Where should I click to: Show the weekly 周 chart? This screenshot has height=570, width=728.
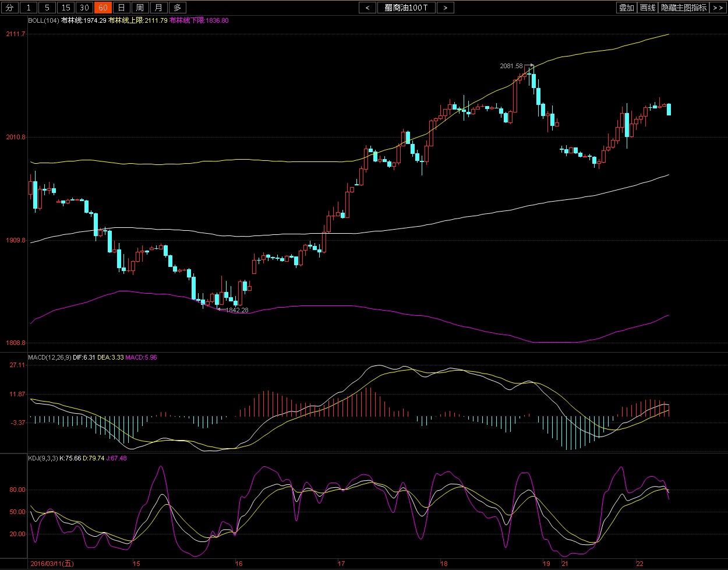(x=140, y=8)
